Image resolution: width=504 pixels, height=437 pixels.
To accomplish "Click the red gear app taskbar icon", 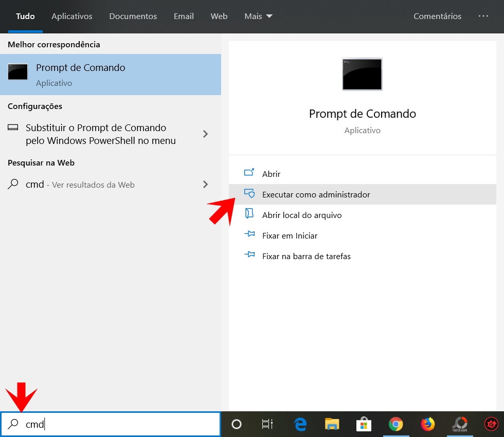I will (491, 424).
